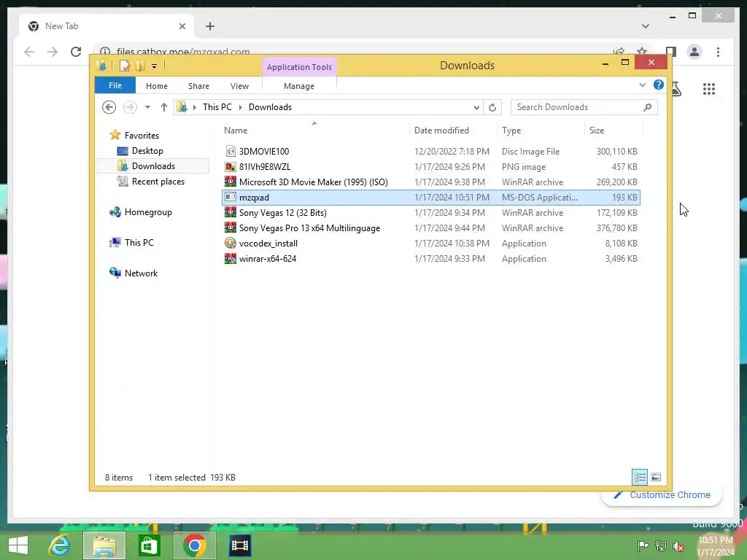Viewport: 747px width, 560px height.
Task: Select the Application Tools contextual tab
Action: pyautogui.click(x=299, y=67)
